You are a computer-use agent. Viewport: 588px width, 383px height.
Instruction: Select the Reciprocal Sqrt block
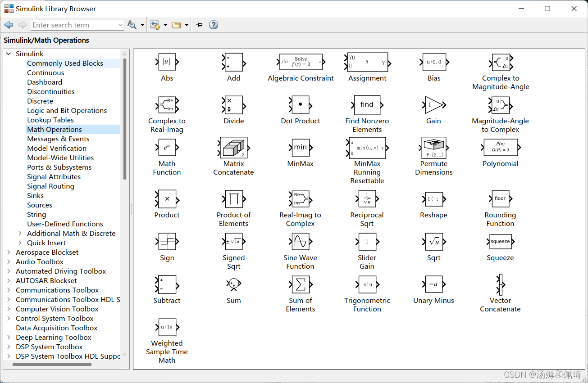point(367,199)
